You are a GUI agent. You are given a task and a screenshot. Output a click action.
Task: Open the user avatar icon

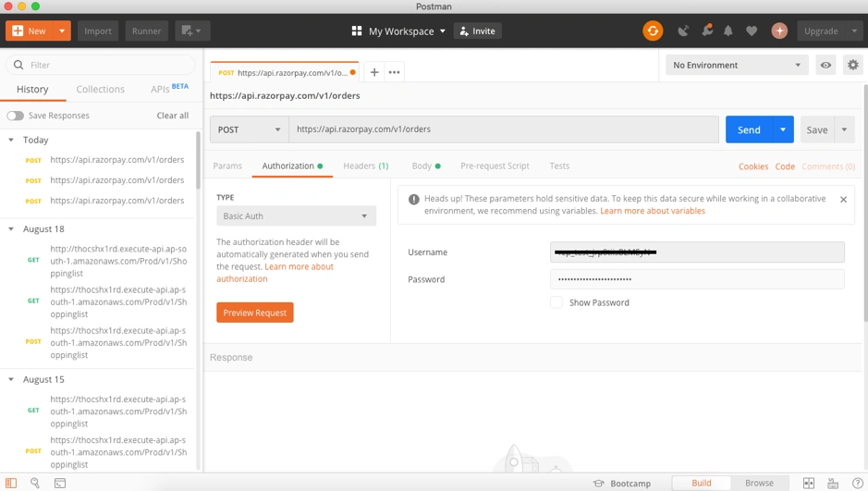(779, 31)
